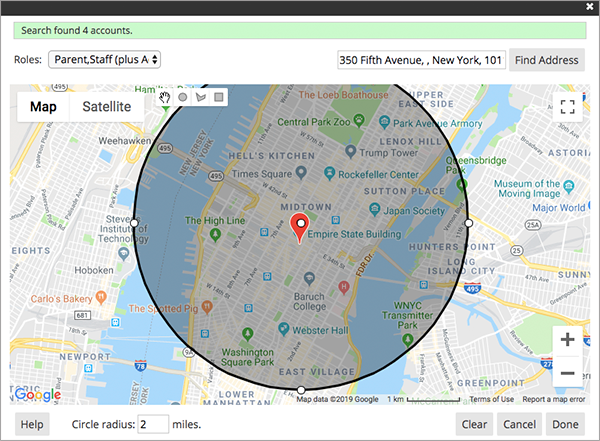Click the WNYC Transmitter Park marker

408,340
